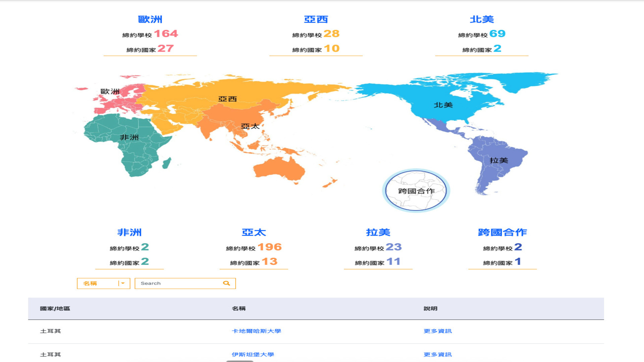
Task: Click 更多資訊 for 卡地爾哈斯大學
Action: [x=437, y=331]
